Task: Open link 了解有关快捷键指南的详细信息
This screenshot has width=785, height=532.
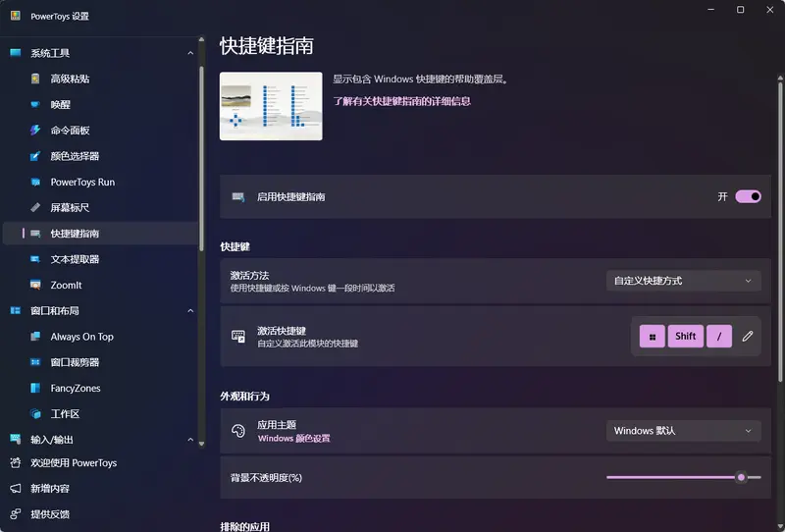Action: point(402,101)
